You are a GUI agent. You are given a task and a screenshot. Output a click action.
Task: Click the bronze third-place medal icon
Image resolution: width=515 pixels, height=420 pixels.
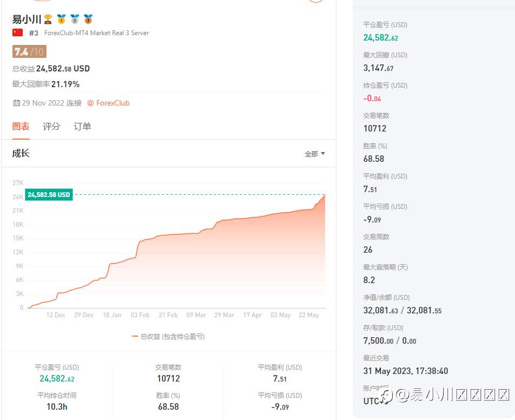[x=88, y=19]
